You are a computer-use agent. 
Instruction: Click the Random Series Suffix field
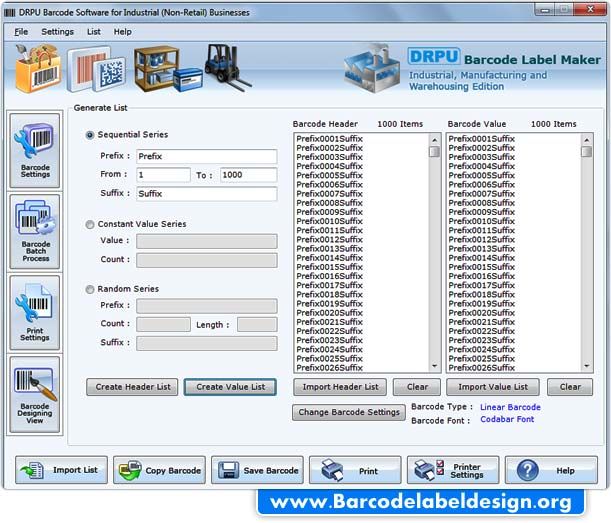coord(207,343)
